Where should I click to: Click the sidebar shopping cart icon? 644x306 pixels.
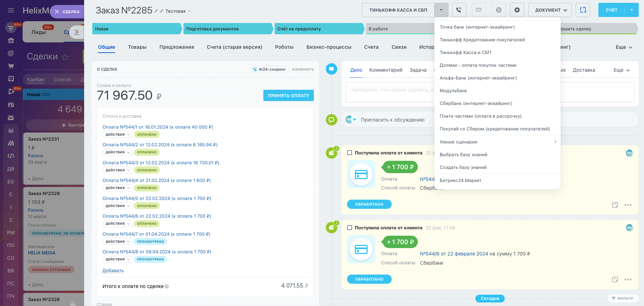[11, 66]
